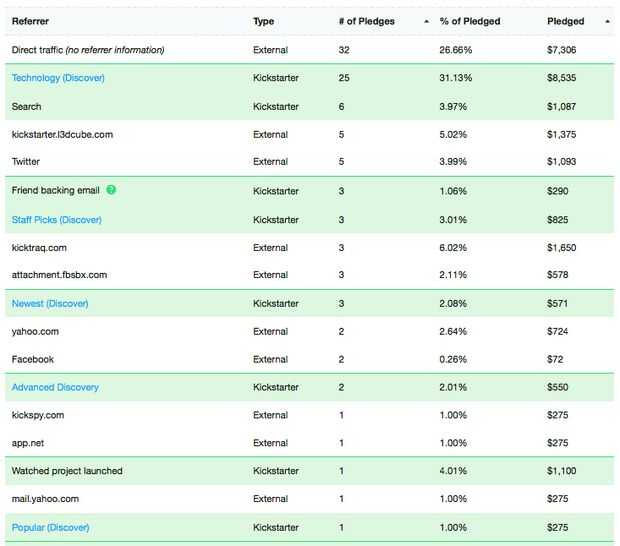Click the Type column header

pos(263,21)
